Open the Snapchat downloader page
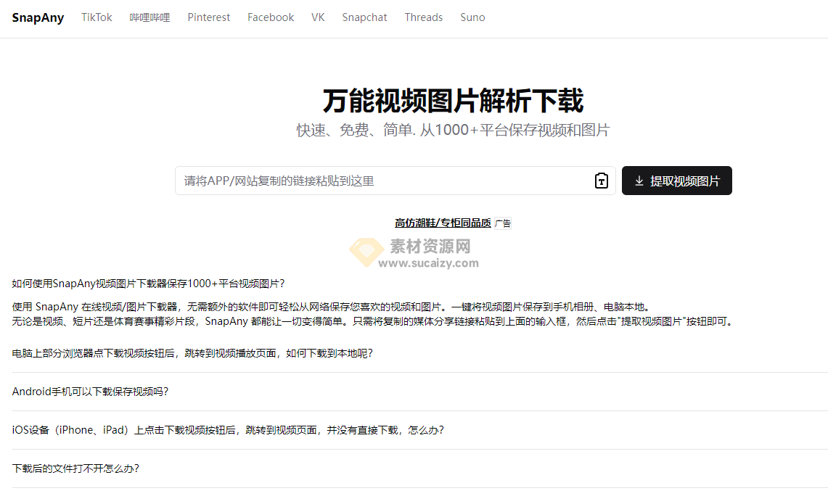 [364, 17]
